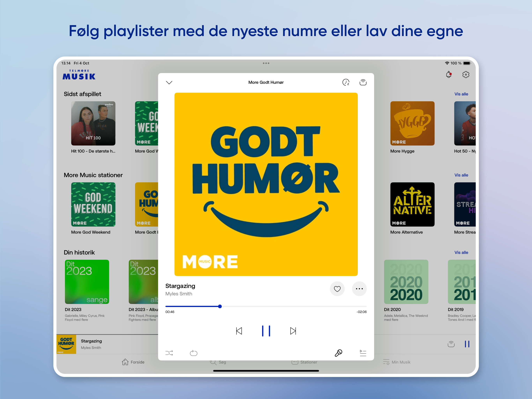The image size is (532, 399).
Task: Tap the More Godt Humør header title
Action: 266,82
